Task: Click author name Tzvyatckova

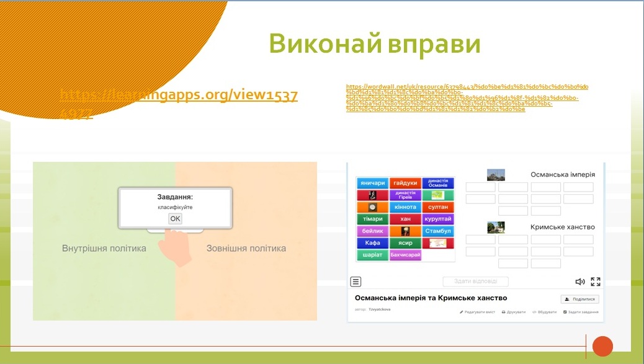Action: [x=380, y=309]
